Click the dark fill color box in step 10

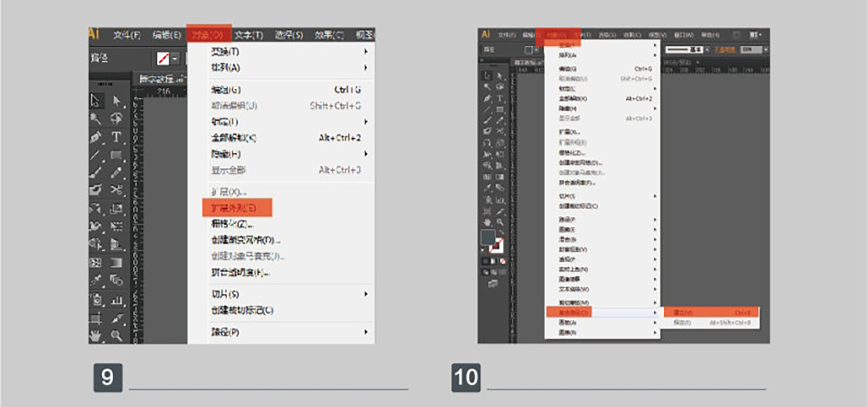pyautogui.click(x=487, y=237)
